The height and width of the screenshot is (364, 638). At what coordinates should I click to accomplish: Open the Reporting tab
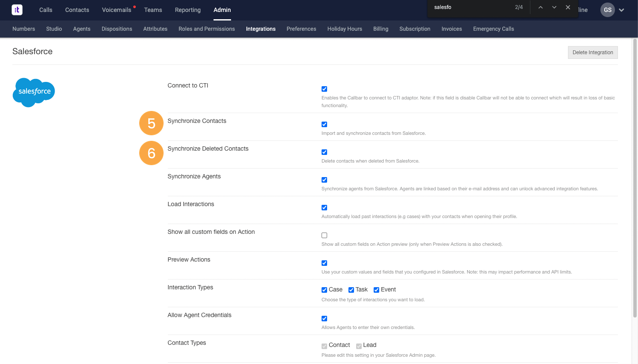(x=188, y=10)
